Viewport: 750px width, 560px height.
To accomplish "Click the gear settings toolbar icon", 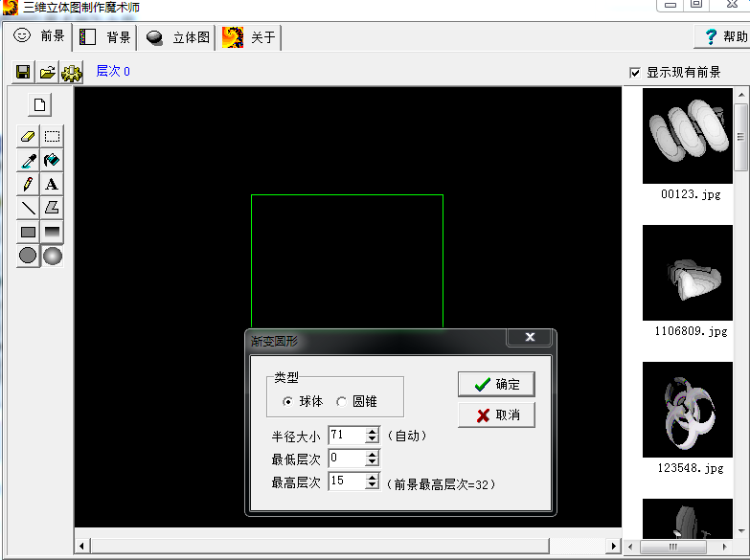I will [x=71, y=72].
